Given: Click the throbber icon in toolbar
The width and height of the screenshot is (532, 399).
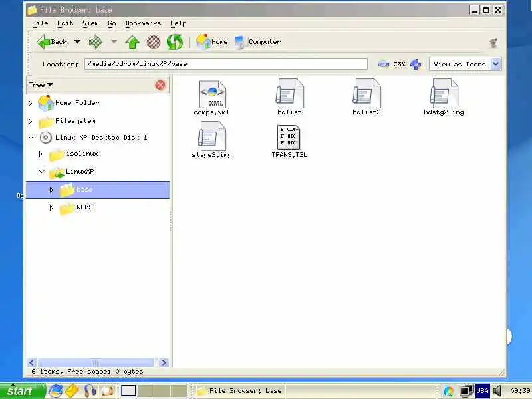Looking at the screenshot, I should 493,43.
